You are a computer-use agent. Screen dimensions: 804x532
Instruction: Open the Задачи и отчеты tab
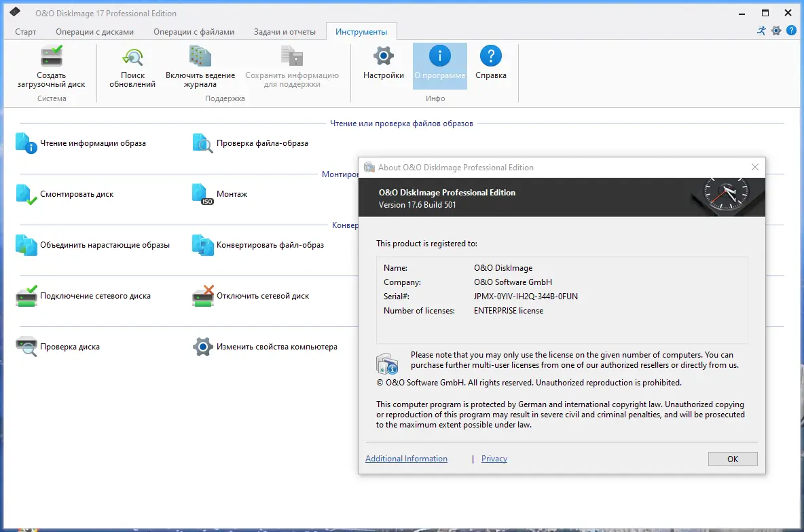point(285,31)
